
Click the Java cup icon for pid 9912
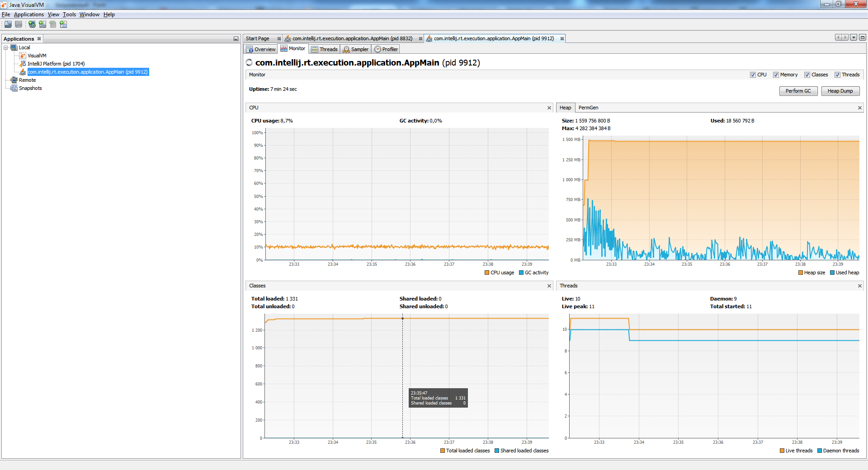pyautogui.click(x=23, y=72)
